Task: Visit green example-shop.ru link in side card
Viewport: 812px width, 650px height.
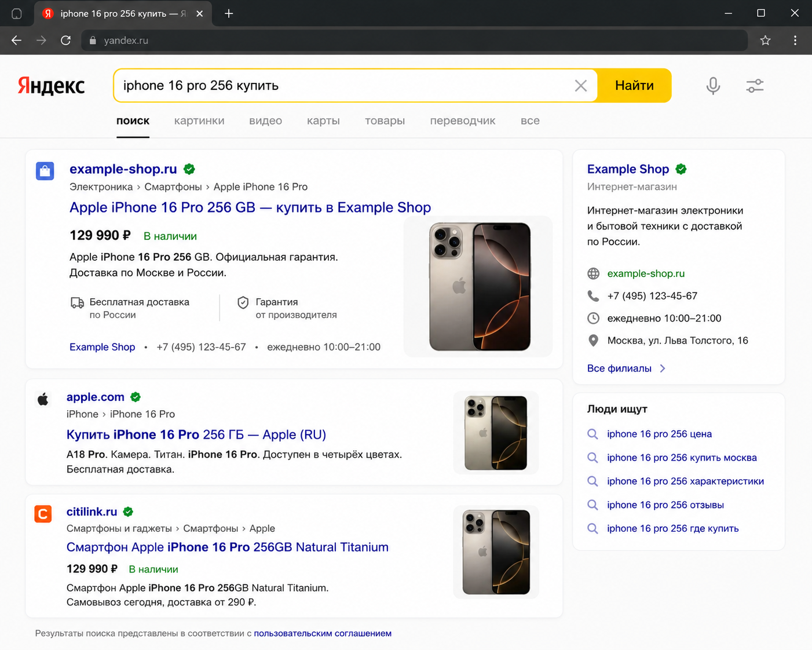Action: click(646, 273)
